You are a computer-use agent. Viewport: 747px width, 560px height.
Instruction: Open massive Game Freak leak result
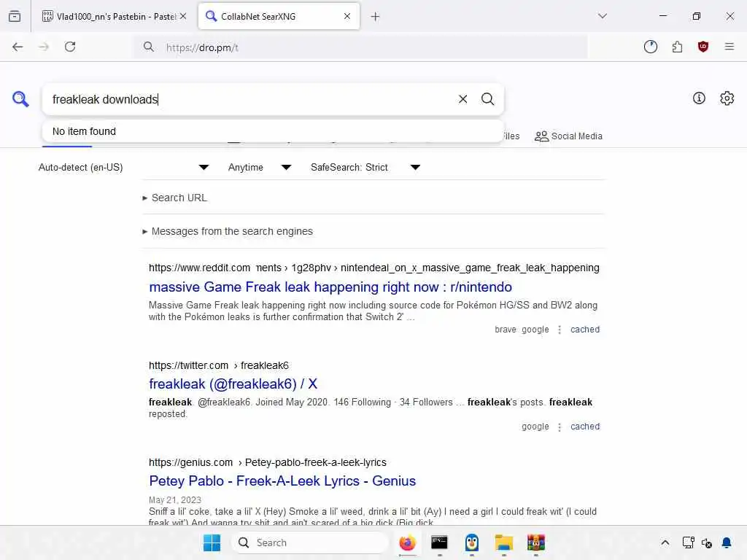coord(330,287)
